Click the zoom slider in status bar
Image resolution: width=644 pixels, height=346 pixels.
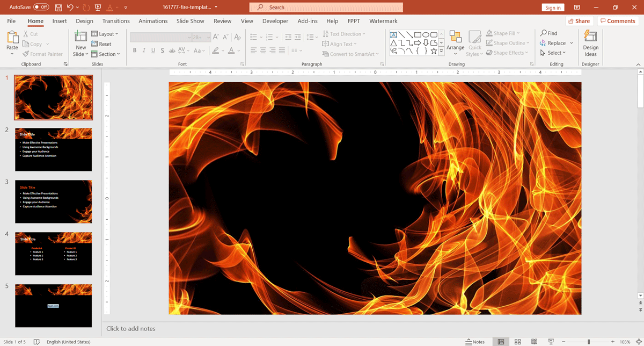click(x=589, y=342)
